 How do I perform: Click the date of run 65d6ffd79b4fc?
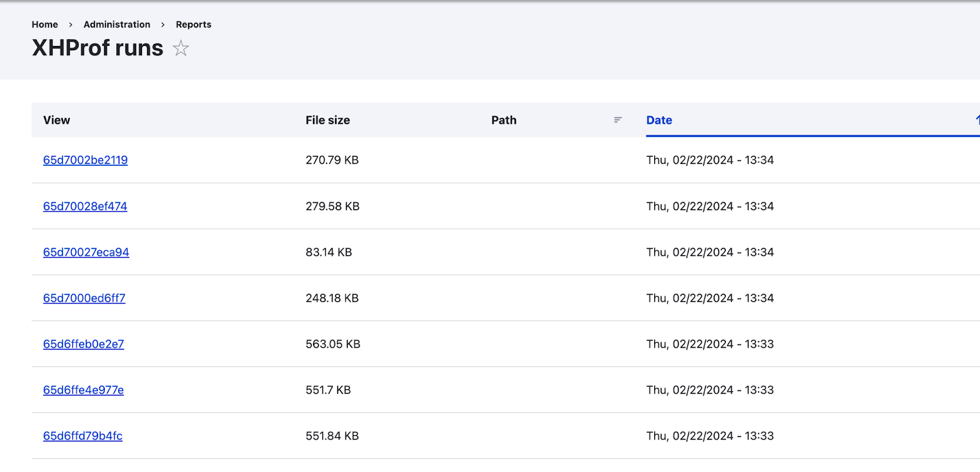710,436
